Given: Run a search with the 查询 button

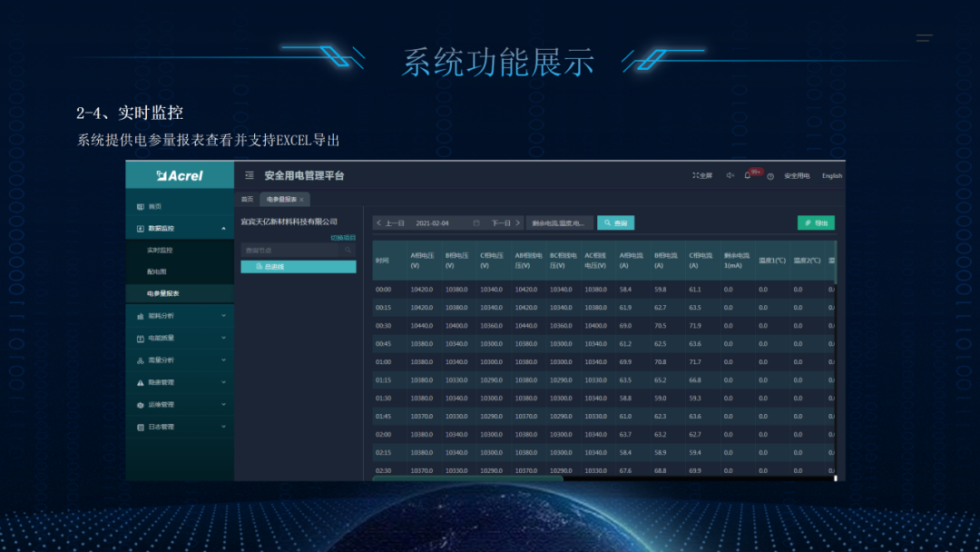Looking at the screenshot, I should coord(615,222).
